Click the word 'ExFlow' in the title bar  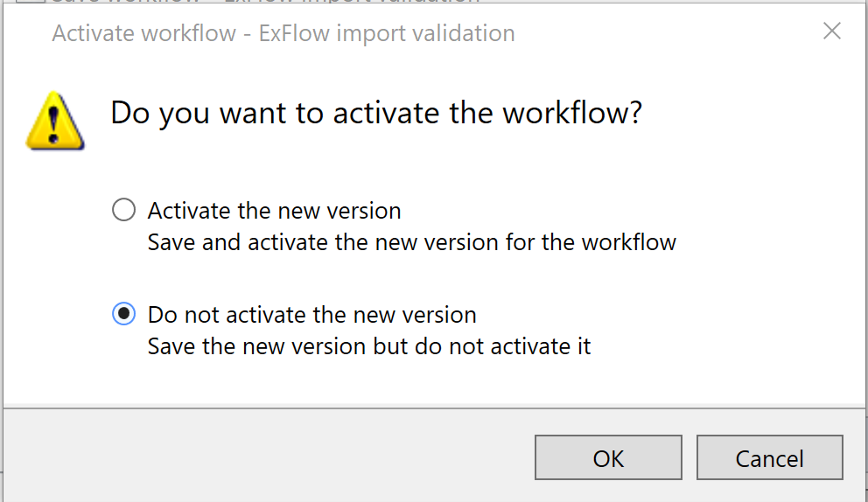click(294, 33)
